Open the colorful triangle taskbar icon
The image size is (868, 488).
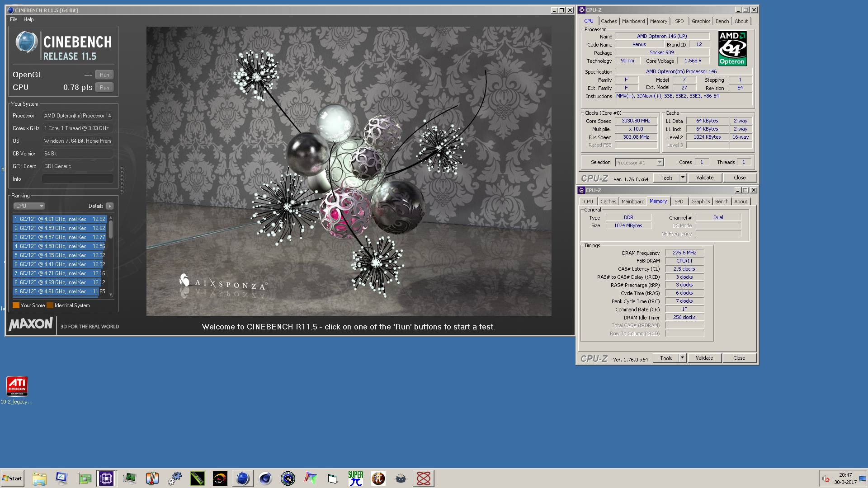pyautogui.click(x=311, y=479)
